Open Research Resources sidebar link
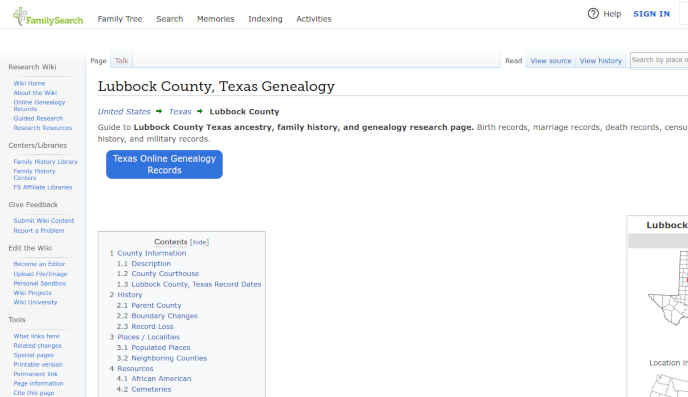Screen dimensions: 688x397 tap(43, 128)
